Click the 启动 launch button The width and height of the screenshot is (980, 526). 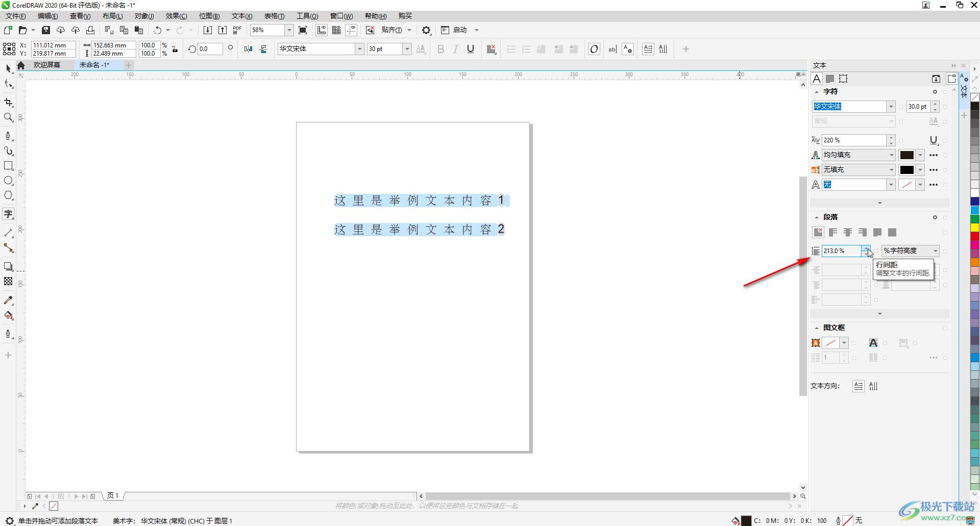tap(460, 30)
